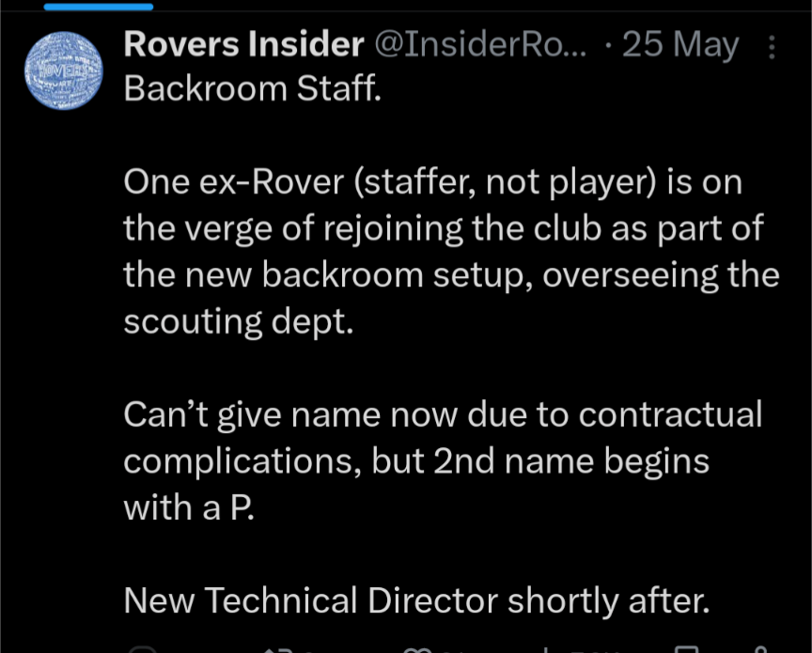Screen dimensions: 812x653
Task: Click the 'New Technical Director shortly after' line
Action: click(x=416, y=600)
